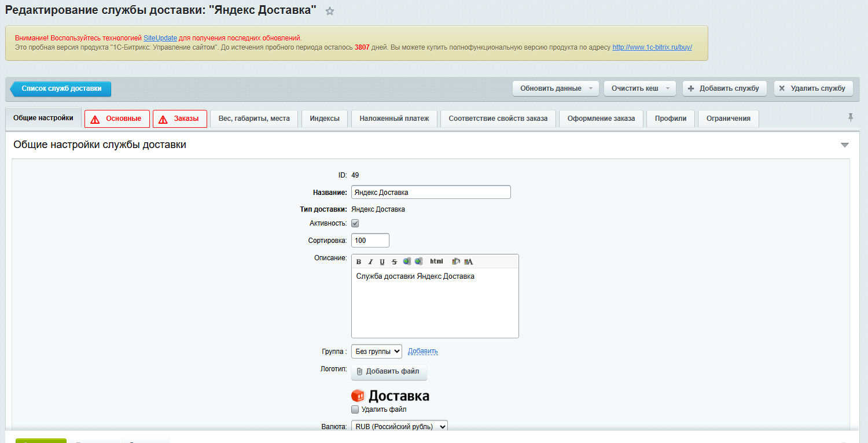This screenshot has height=443, width=868.
Task: Apply italic formatting in description editor
Action: pos(370,262)
